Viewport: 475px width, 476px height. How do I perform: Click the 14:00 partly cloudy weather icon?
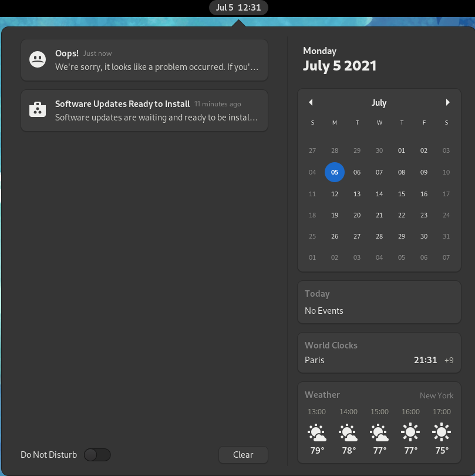348,433
